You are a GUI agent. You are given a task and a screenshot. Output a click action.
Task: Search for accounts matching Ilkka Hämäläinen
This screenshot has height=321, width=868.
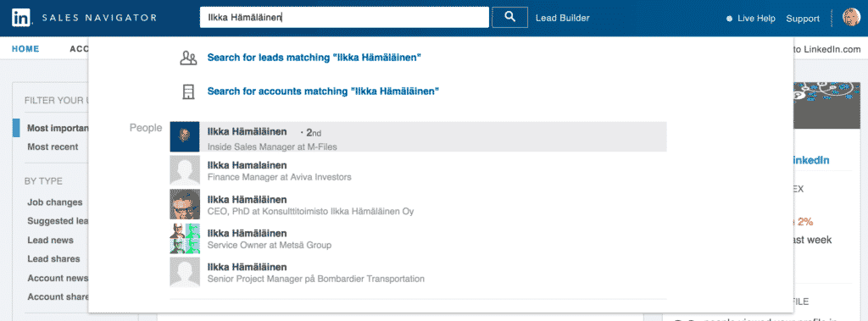323,91
